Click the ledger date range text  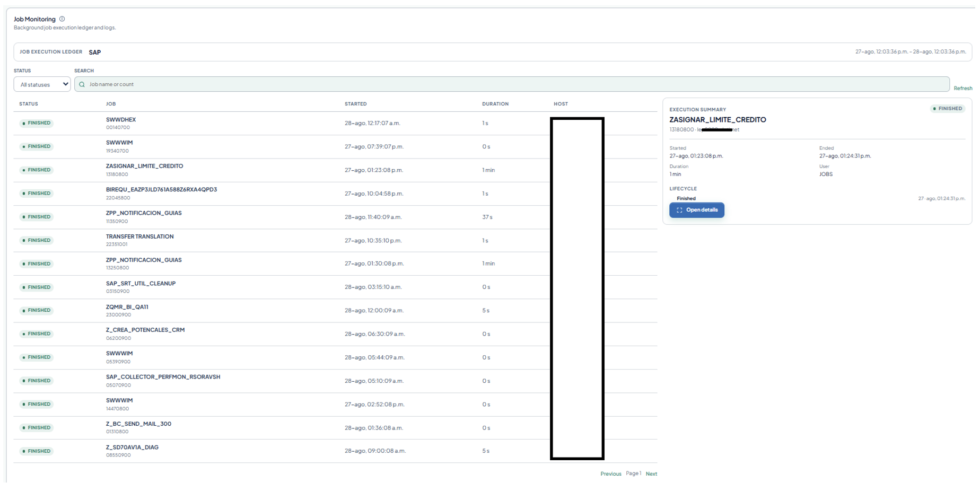911,52
